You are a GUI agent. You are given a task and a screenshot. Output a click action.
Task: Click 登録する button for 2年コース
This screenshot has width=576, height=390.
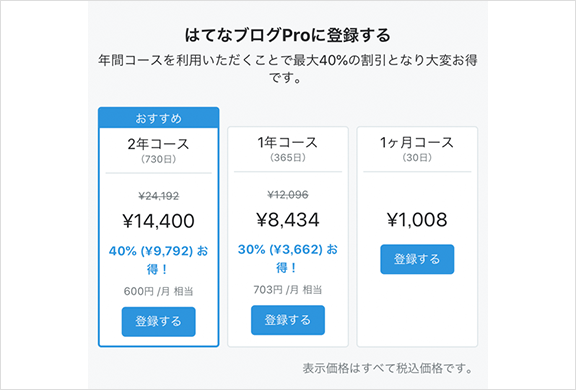tap(158, 322)
